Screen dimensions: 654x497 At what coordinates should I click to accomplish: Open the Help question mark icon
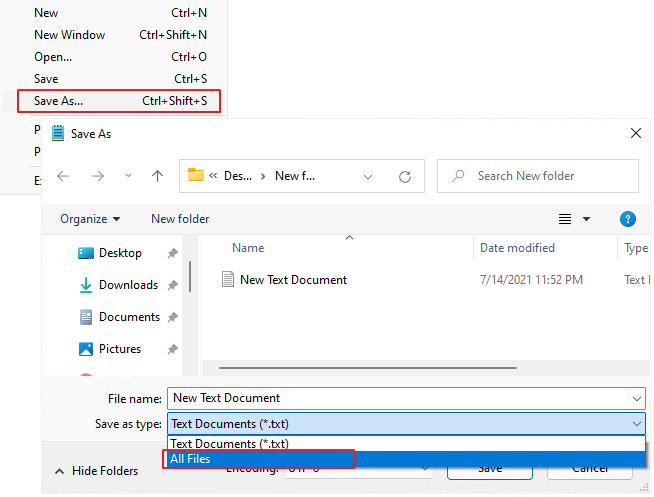(628, 219)
